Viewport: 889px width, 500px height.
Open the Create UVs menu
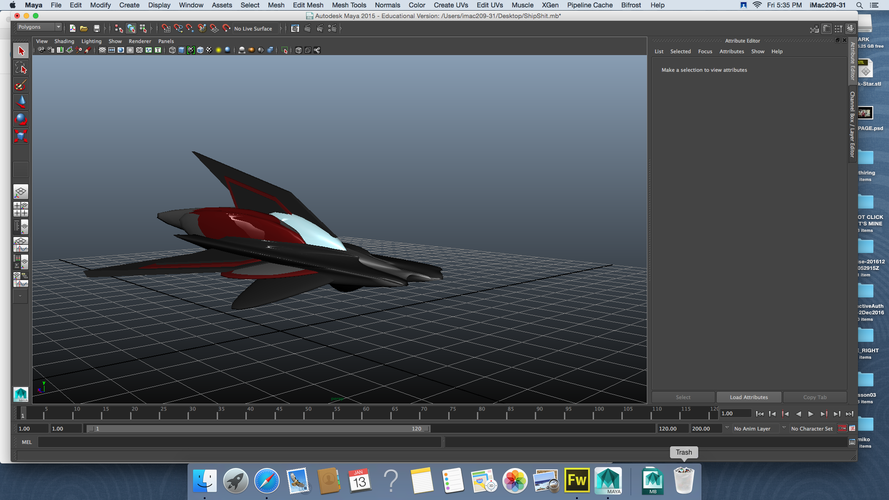(x=451, y=5)
